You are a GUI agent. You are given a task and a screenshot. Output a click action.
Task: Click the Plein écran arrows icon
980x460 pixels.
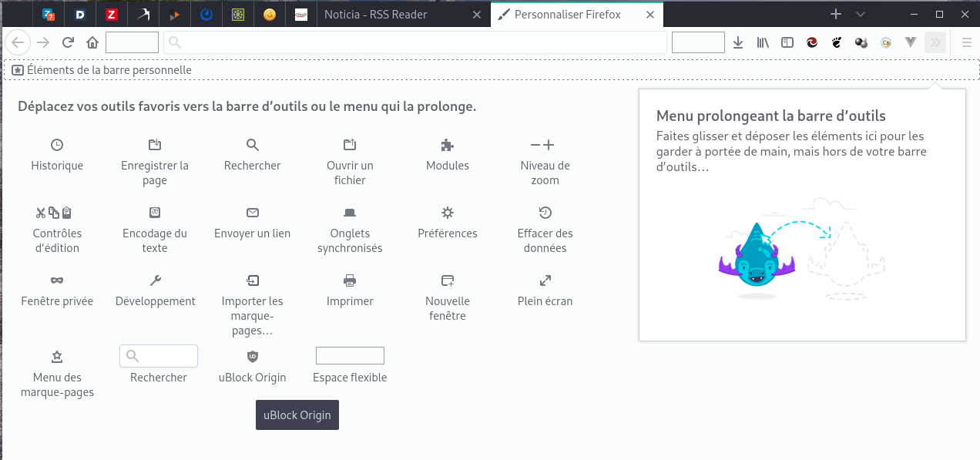(x=545, y=280)
